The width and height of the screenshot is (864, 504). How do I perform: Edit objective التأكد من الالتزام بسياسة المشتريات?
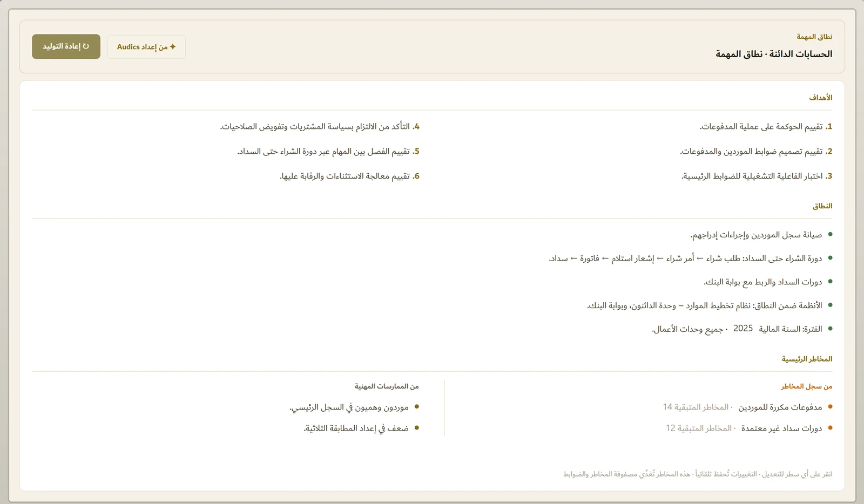(x=320, y=127)
